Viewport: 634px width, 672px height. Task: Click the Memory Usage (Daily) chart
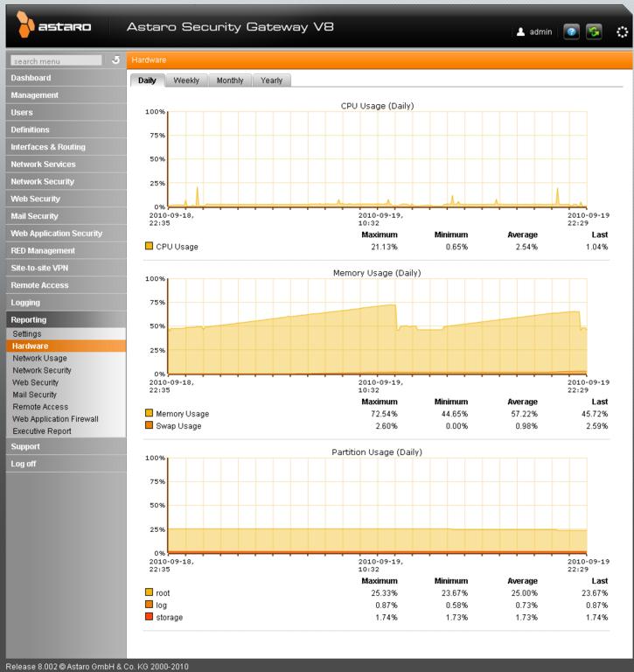(x=377, y=326)
